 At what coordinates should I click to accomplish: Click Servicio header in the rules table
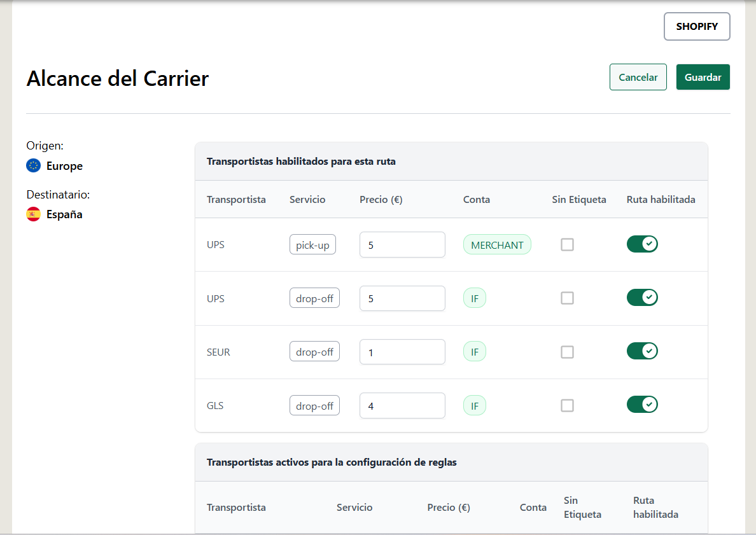pyautogui.click(x=354, y=508)
